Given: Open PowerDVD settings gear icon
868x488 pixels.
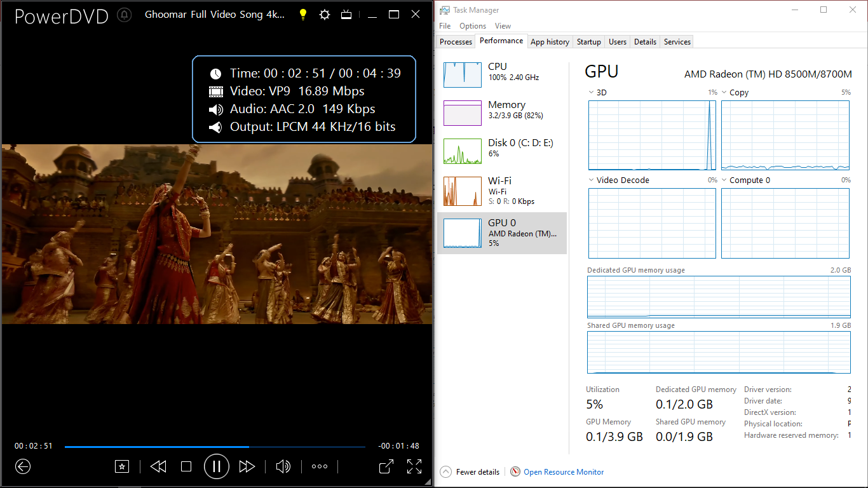Looking at the screenshot, I should point(325,15).
